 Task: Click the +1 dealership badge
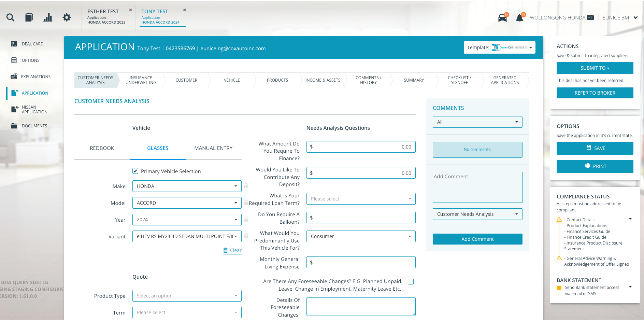pos(590,18)
